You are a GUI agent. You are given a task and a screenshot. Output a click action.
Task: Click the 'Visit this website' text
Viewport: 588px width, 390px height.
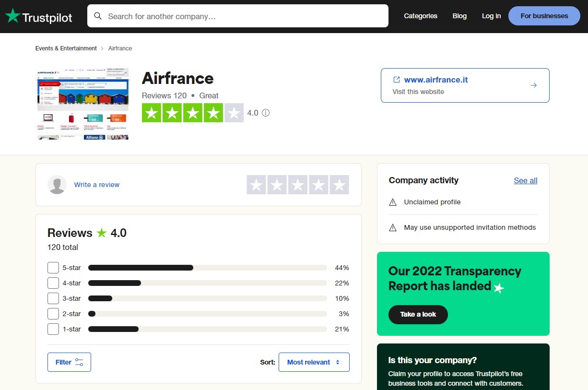(418, 92)
